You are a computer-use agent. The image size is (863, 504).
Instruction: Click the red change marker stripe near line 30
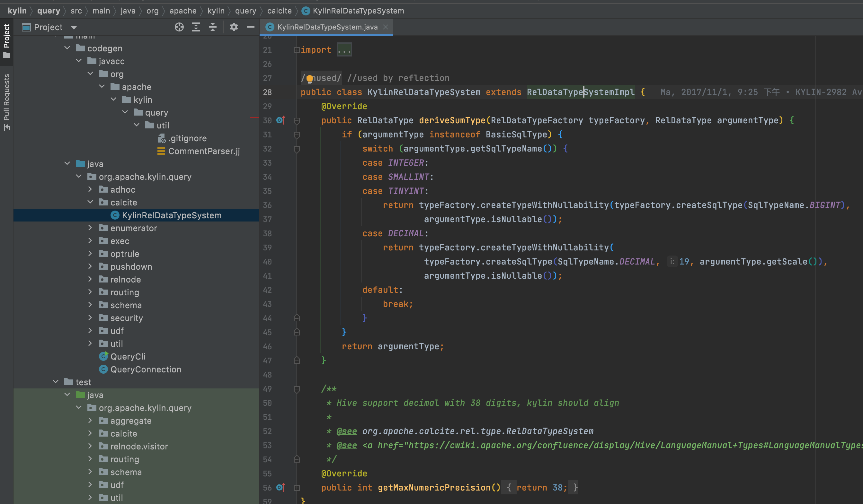coord(254,118)
